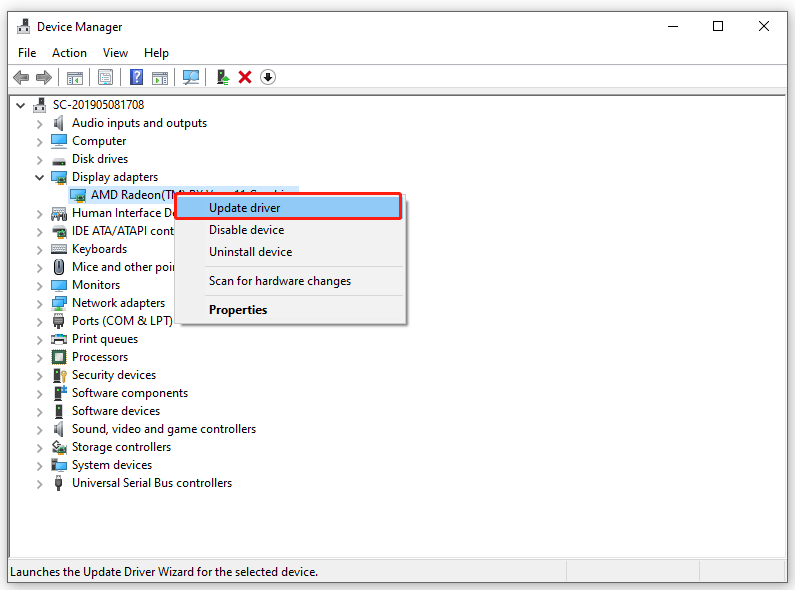795x590 pixels.
Task: Click the Back arrow toolbar icon
Action: pos(21,78)
